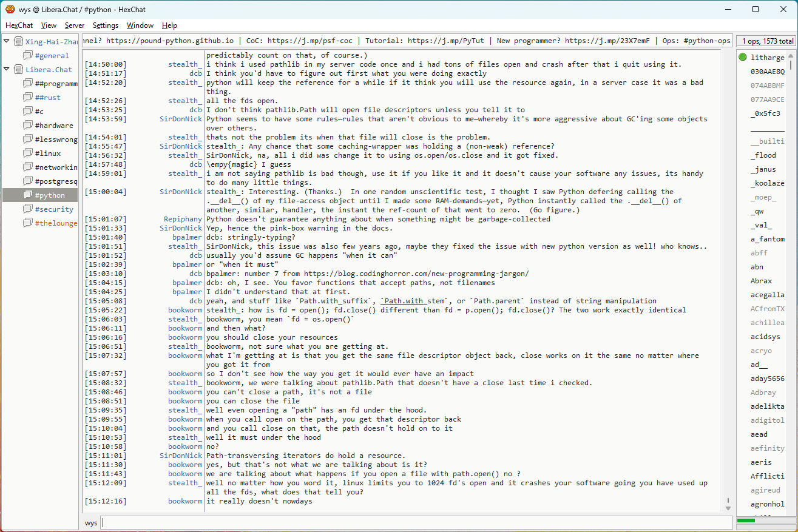Switch to the #hardware channel
The image size is (798, 532).
tap(54, 126)
